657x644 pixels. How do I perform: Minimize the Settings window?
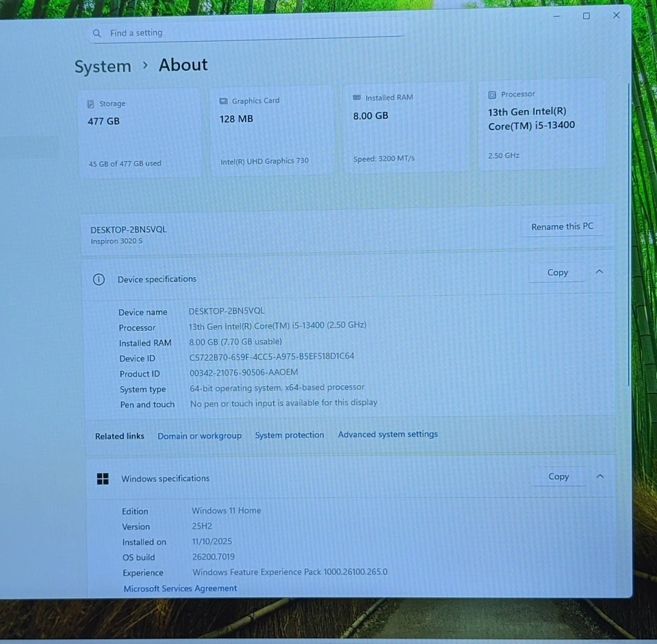coord(556,16)
